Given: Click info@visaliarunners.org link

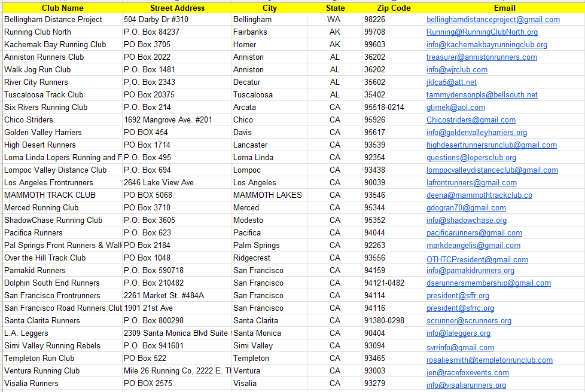Looking at the screenshot, I should click(467, 385).
